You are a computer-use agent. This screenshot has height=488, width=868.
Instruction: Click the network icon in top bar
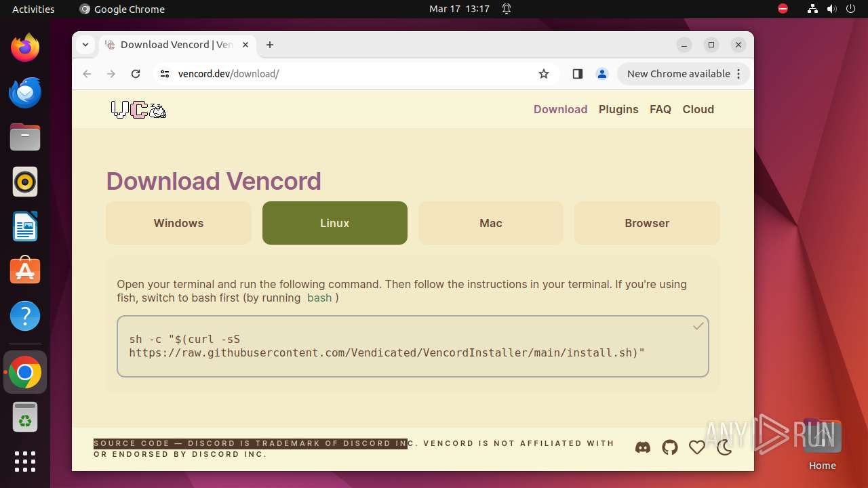pos(812,9)
